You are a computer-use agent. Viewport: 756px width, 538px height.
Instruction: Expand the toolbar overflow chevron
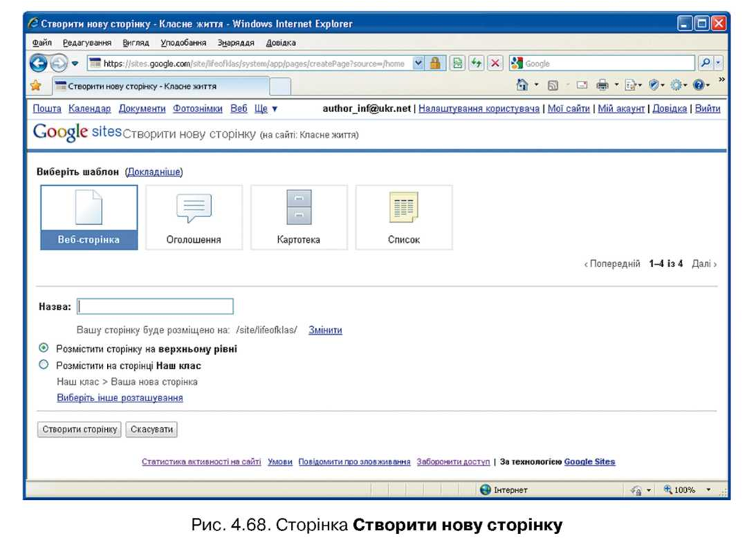(721, 80)
